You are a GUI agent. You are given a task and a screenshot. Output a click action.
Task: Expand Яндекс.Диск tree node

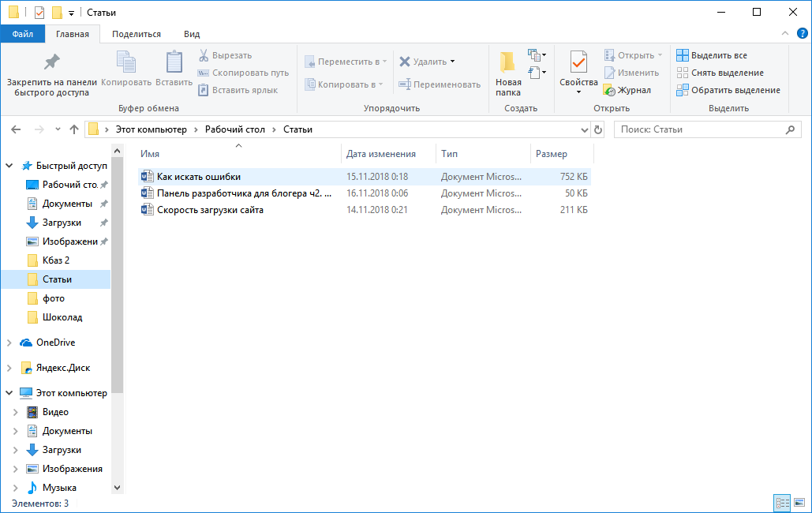[x=9, y=368]
